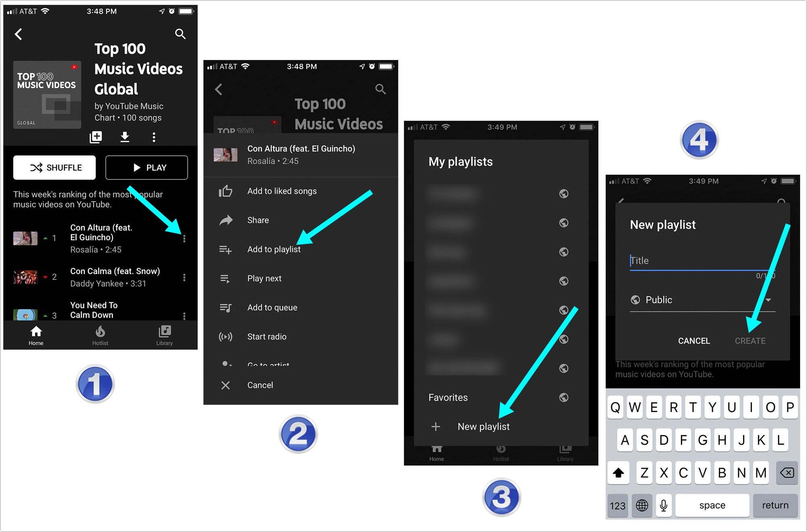The height and width of the screenshot is (532, 807).
Task: Click the three-dot more options icon
Action: point(185,239)
